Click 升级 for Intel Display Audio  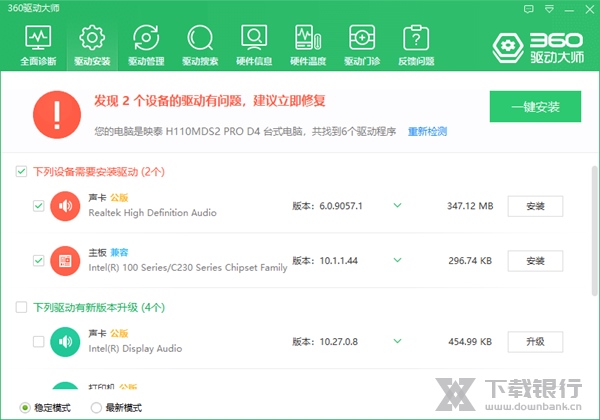pyautogui.click(x=535, y=342)
